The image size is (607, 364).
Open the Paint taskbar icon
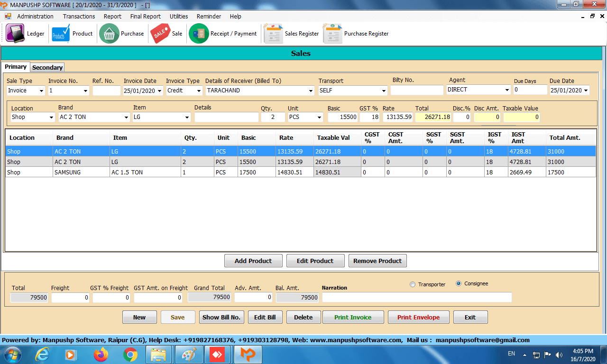[x=189, y=355]
